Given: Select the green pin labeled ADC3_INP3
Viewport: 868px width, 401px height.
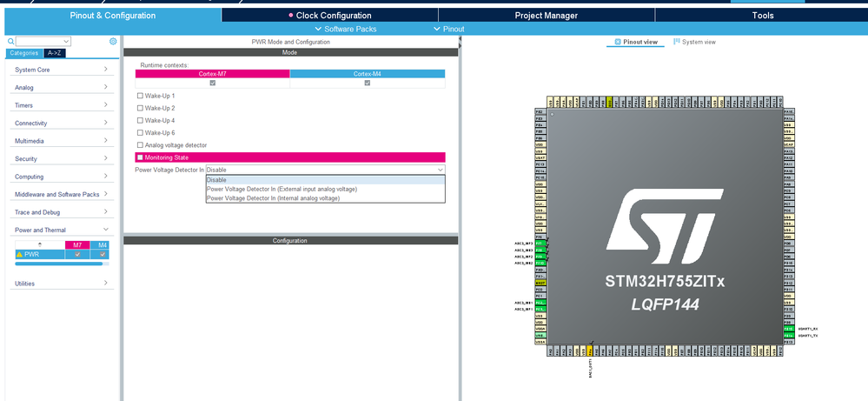Looking at the screenshot, I should coord(540,244).
